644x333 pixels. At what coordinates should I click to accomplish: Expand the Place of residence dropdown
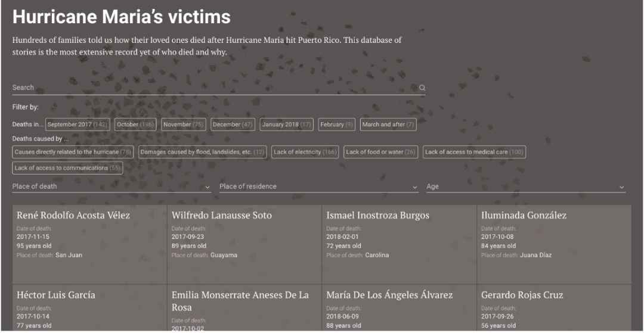point(318,187)
